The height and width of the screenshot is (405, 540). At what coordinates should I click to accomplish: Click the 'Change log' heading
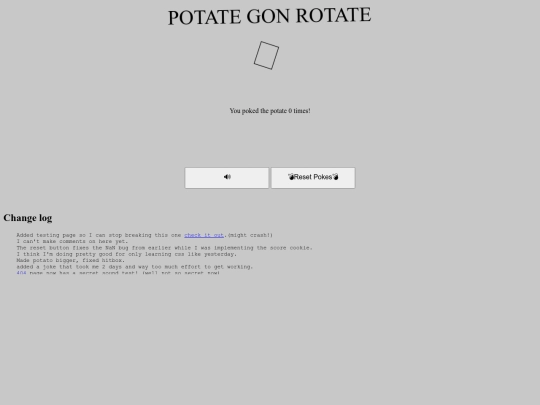(x=28, y=218)
